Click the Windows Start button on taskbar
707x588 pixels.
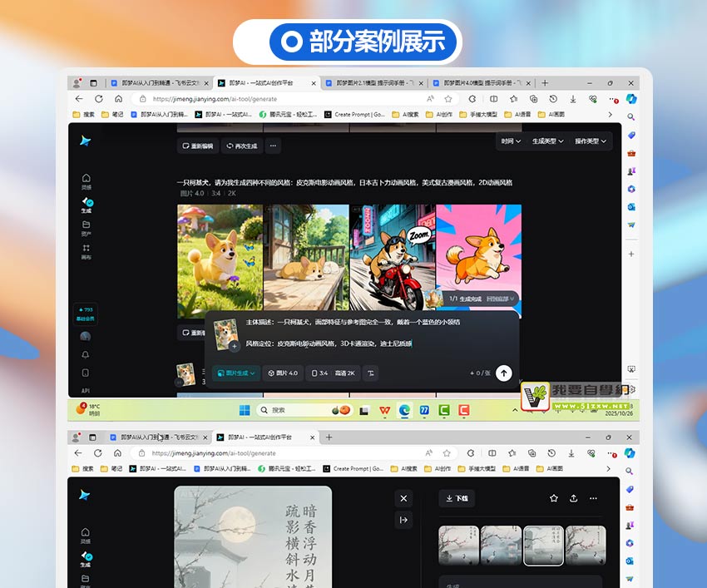pos(245,410)
